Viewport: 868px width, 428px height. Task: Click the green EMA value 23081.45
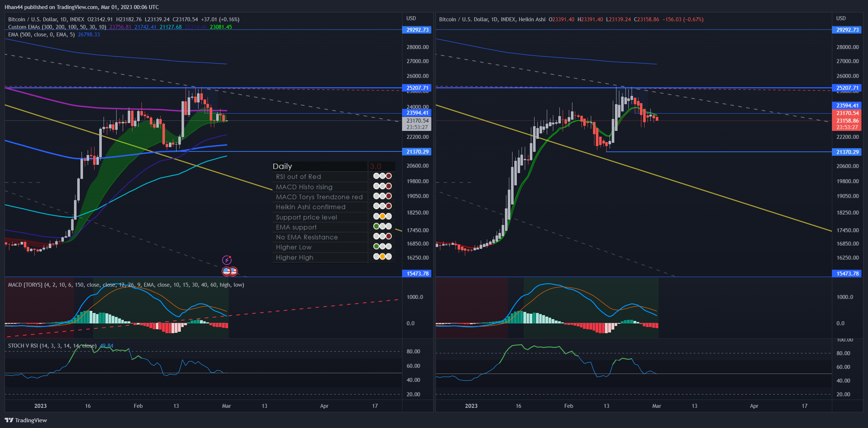(221, 27)
